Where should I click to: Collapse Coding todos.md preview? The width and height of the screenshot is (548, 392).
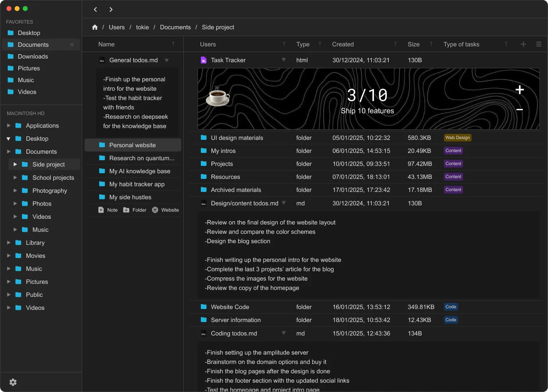[x=284, y=333]
